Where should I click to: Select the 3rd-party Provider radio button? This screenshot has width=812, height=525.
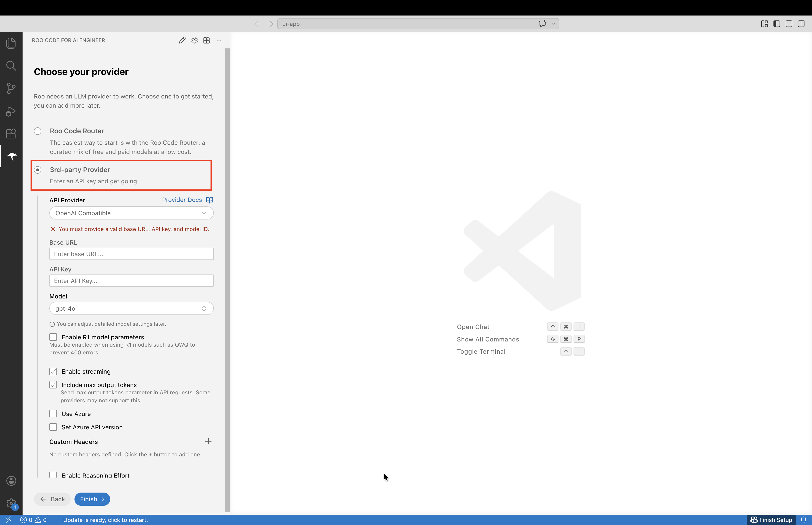coord(38,169)
